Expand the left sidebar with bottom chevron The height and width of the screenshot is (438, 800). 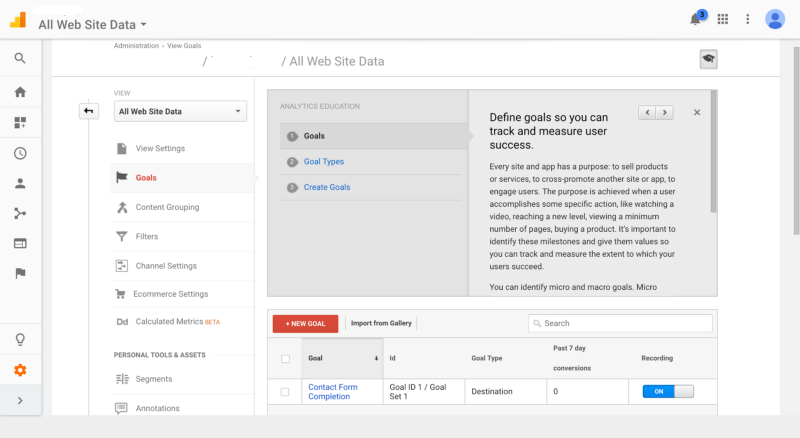pyautogui.click(x=20, y=401)
